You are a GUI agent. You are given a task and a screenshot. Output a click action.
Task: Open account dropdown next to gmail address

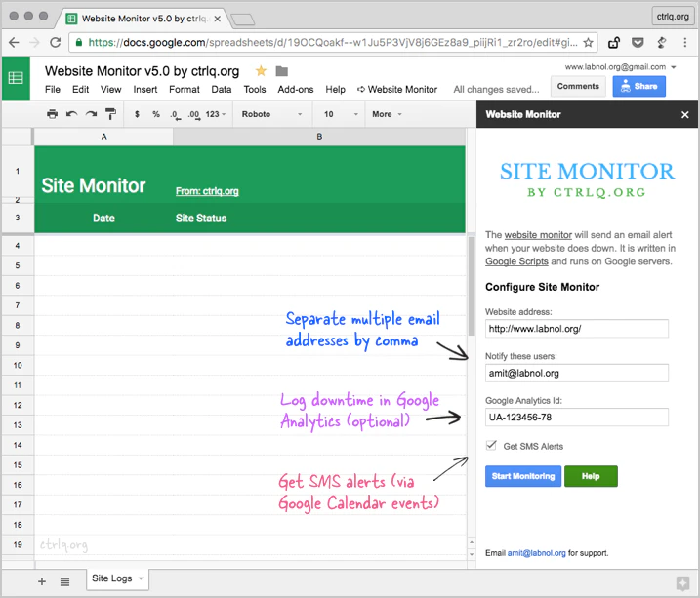674,67
